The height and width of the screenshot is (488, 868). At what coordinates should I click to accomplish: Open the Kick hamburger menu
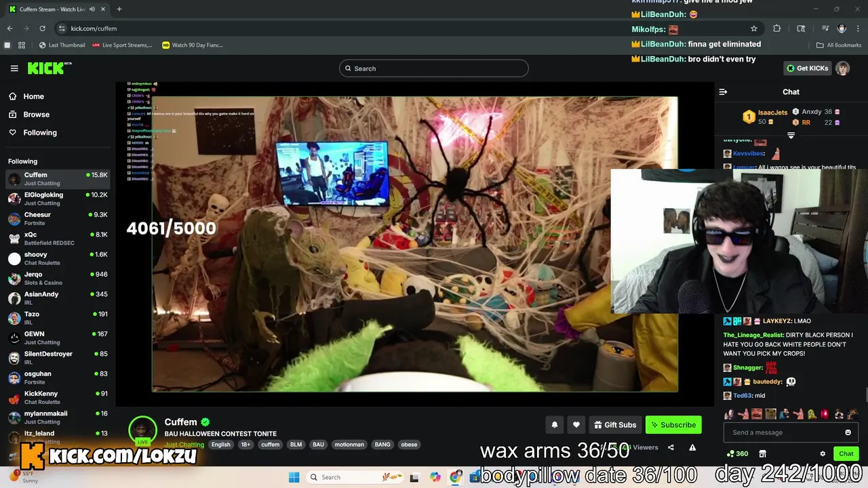click(14, 68)
